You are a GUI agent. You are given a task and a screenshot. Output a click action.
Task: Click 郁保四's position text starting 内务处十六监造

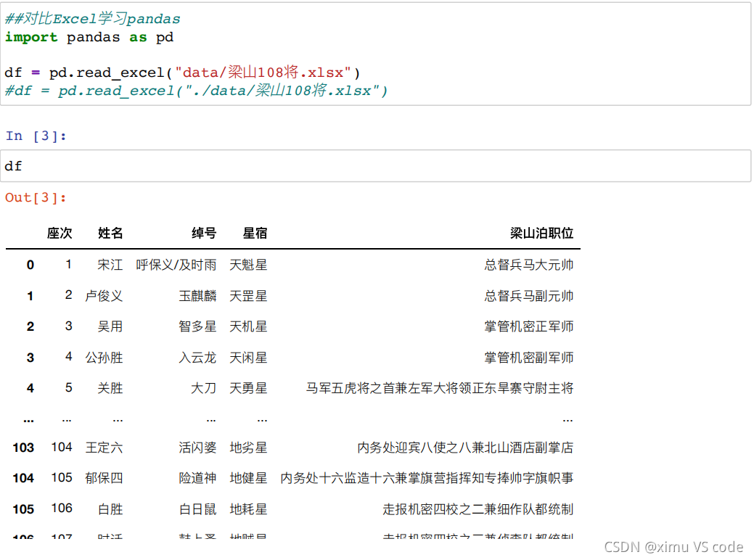(x=427, y=478)
